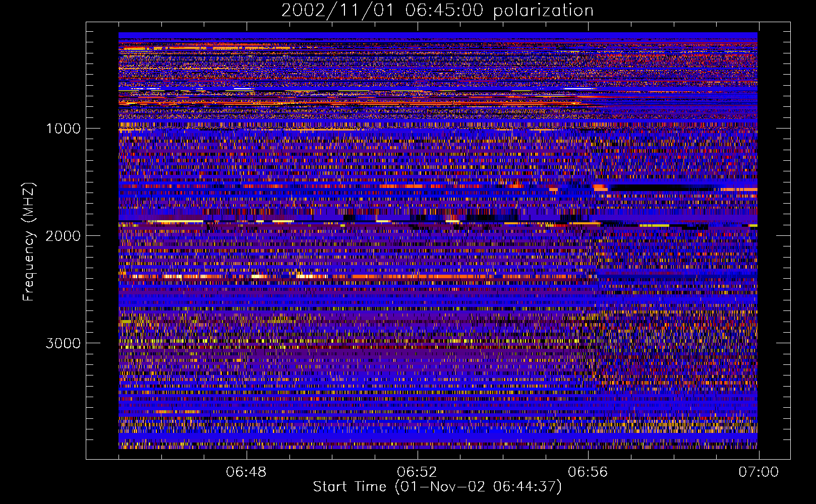Click the 06:52 time tick label
816x504 pixels.
click(x=417, y=472)
